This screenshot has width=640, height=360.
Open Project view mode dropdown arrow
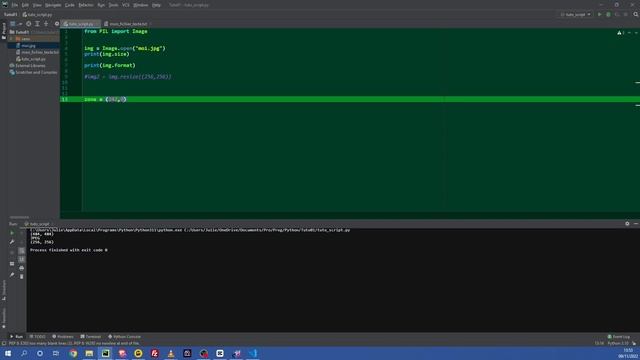(20, 24)
